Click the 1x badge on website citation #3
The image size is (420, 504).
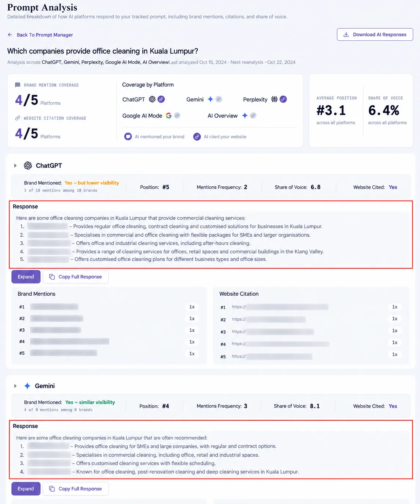point(395,330)
